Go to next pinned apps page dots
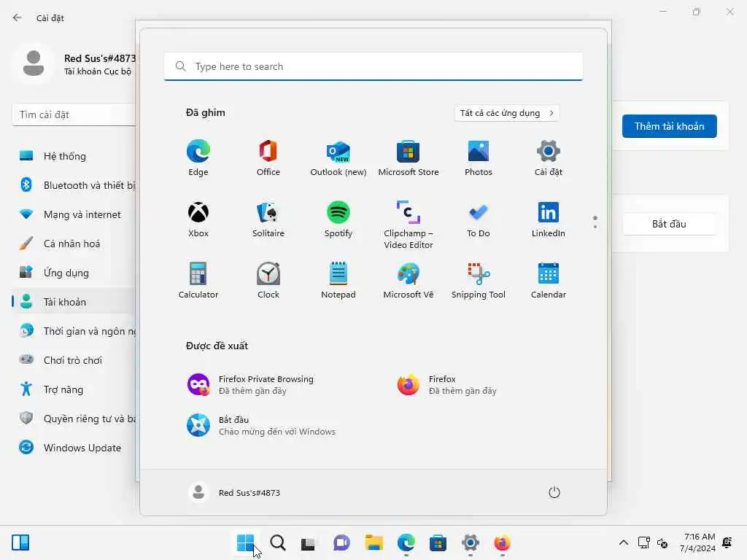Image resolution: width=747 pixels, height=560 pixels. point(595,222)
